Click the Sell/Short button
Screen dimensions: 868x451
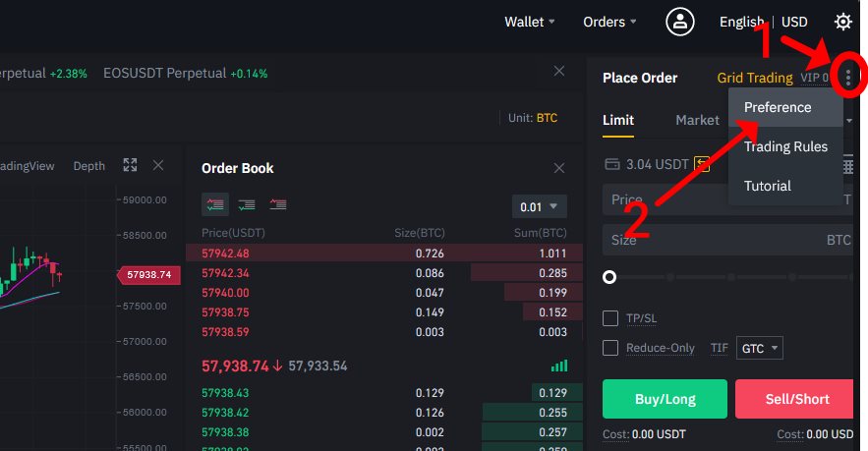coord(794,399)
